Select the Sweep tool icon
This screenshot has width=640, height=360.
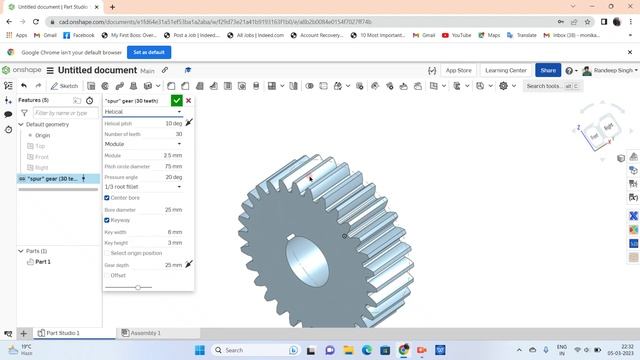point(120,86)
